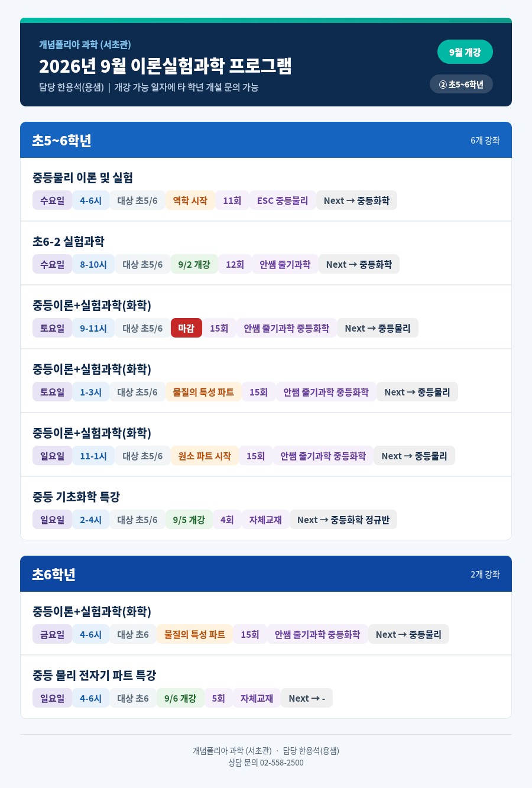The height and width of the screenshot is (788, 532).
Task: Click the 8-10시 time tag
Action: tap(93, 264)
